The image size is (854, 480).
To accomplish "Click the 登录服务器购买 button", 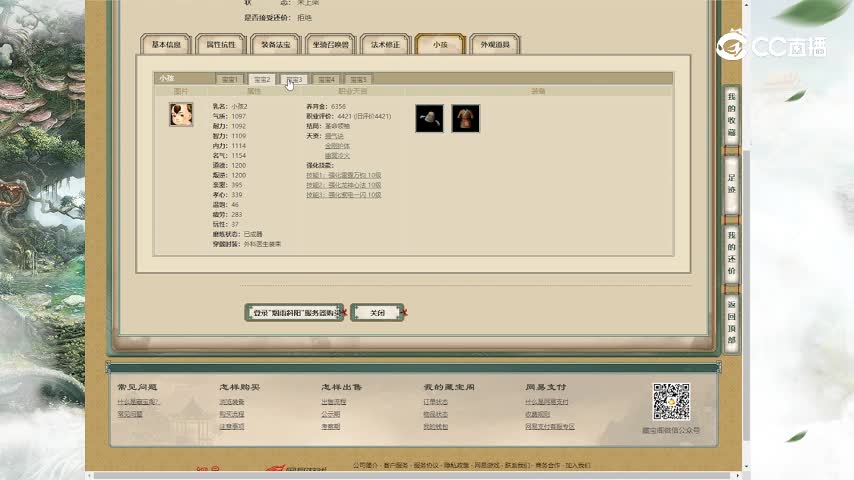I will pyautogui.click(x=294, y=313).
